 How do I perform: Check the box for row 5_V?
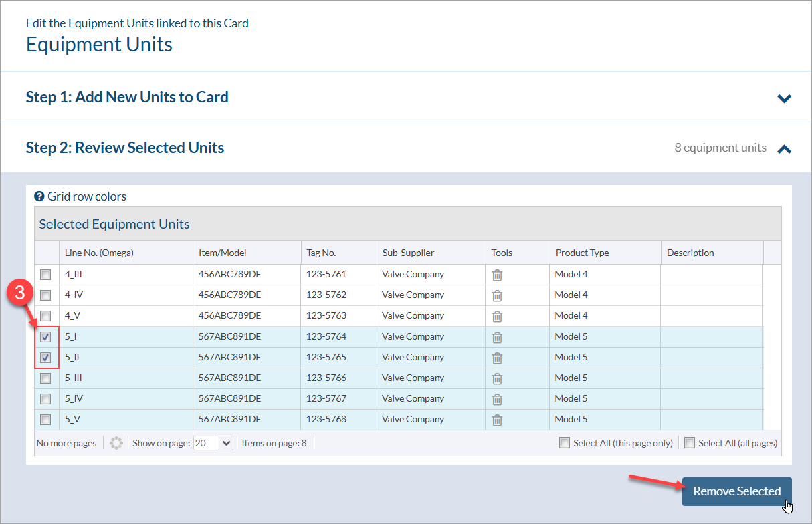pos(45,420)
